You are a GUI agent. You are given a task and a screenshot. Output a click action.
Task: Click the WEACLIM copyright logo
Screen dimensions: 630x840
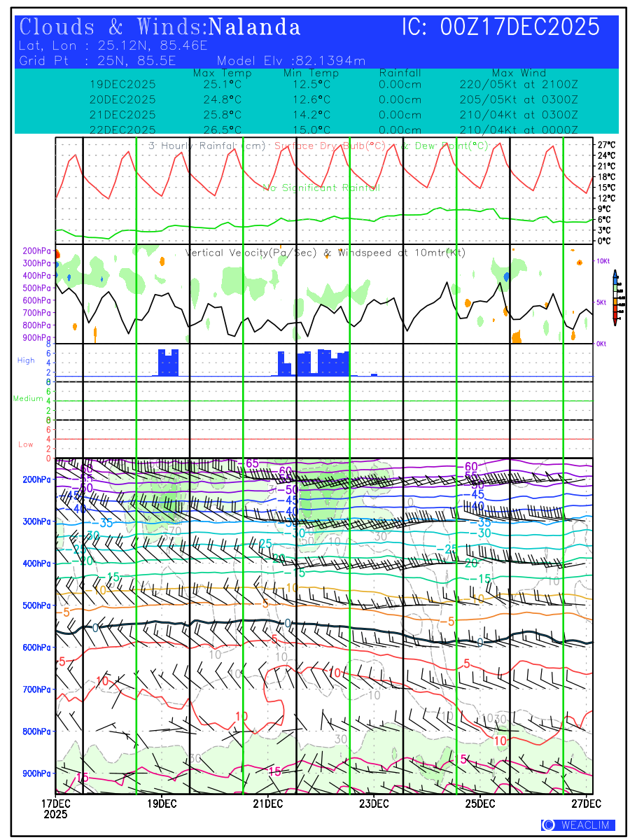(x=577, y=825)
